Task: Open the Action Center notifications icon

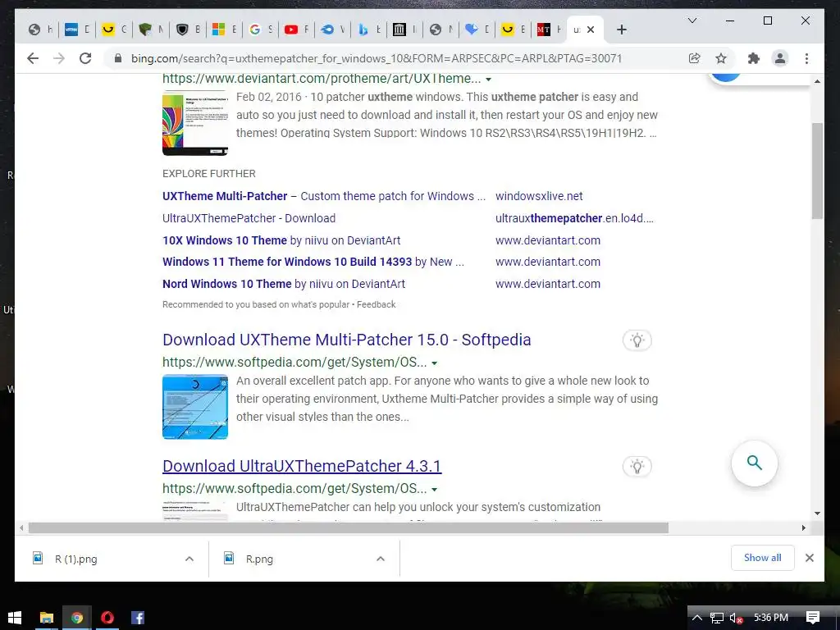Action: [x=813, y=618]
